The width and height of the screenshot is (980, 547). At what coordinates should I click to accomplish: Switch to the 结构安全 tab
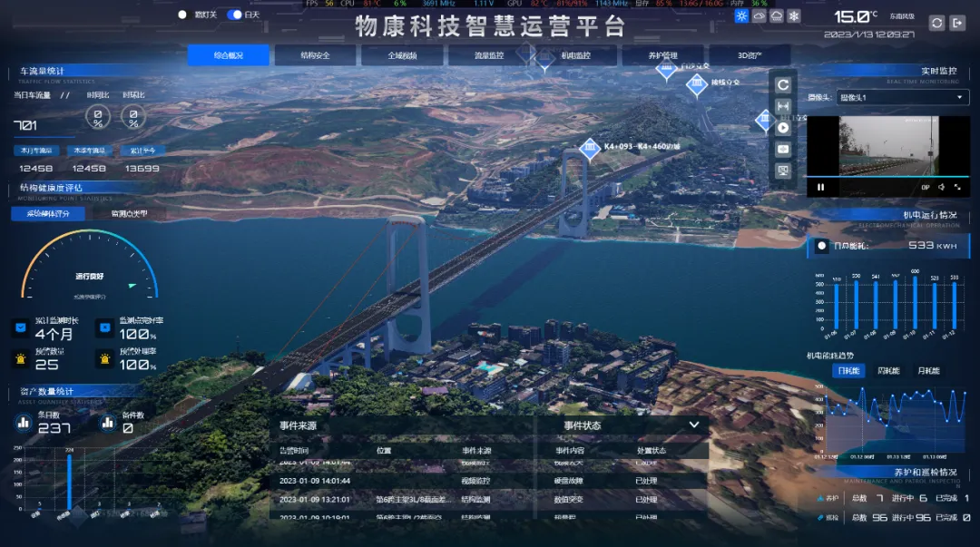click(315, 55)
